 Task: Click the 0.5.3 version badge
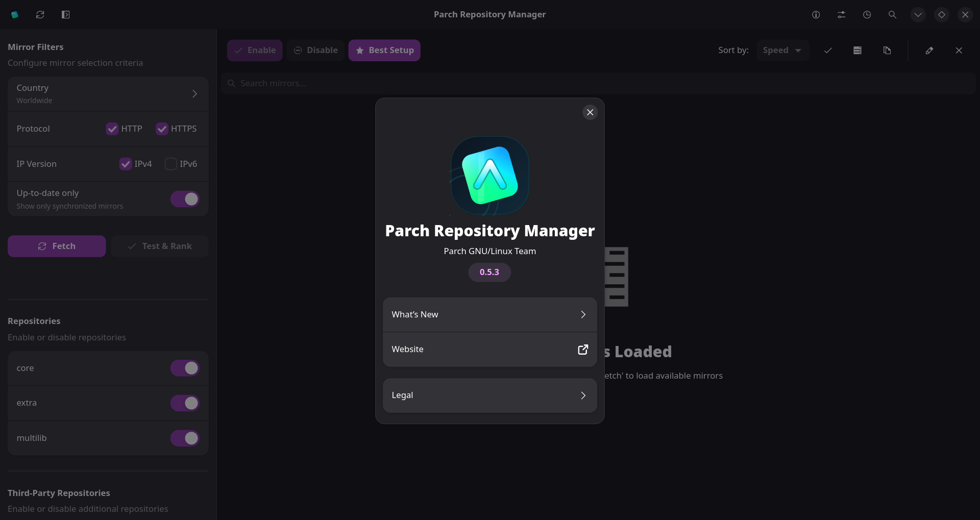point(489,273)
